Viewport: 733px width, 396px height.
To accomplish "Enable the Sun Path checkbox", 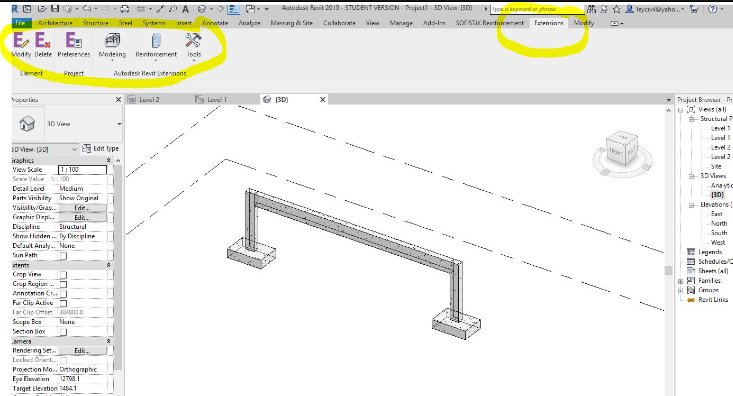I will 63,256.
